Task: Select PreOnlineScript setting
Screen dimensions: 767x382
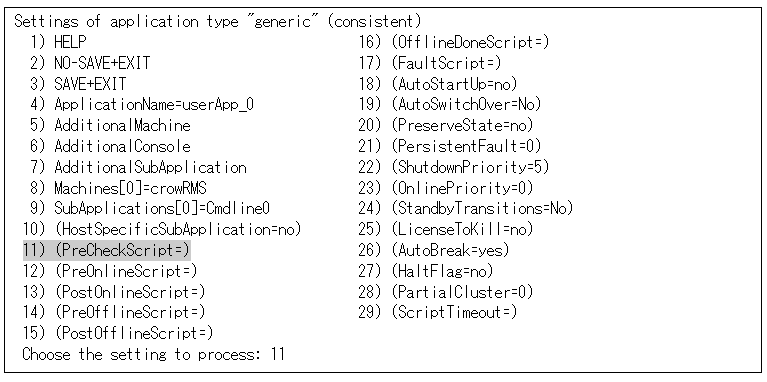Action: point(110,271)
